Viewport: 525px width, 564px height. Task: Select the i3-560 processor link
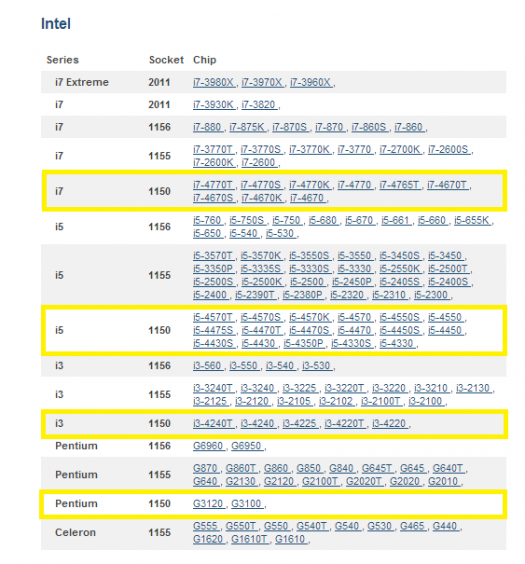click(x=207, y=365)
